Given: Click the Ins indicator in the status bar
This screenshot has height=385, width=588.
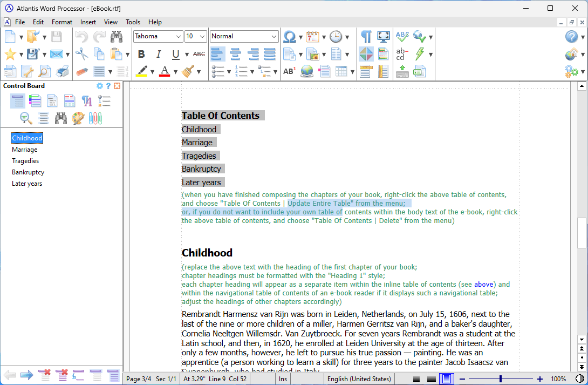Looking at the screenshot, I should [283, 379].
